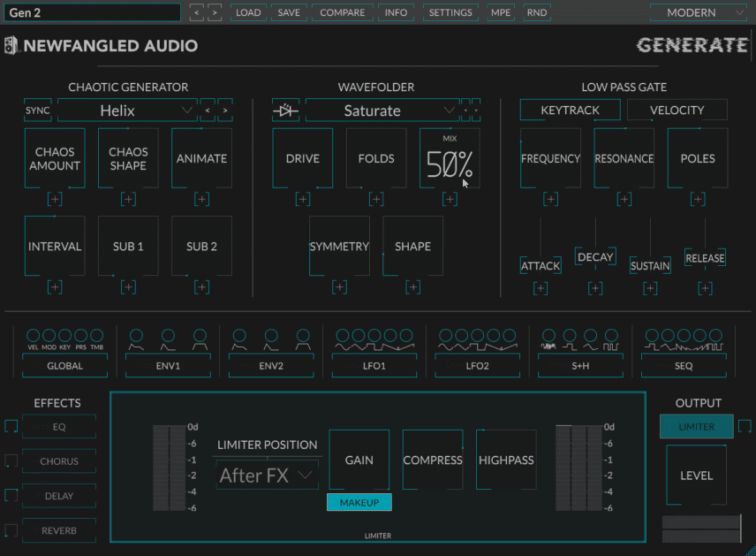Click the Gen 2 preset name field
The width and height of the screenshot is (756, 556).
point(92,12)
